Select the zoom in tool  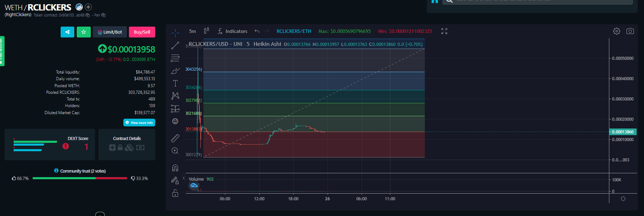click(175, 151)
